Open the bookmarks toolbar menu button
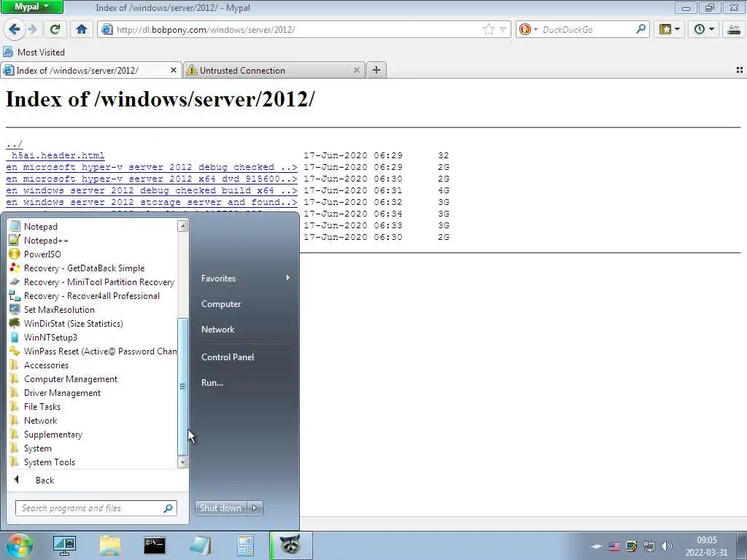 pyautogui.click(x=670, y=29)
